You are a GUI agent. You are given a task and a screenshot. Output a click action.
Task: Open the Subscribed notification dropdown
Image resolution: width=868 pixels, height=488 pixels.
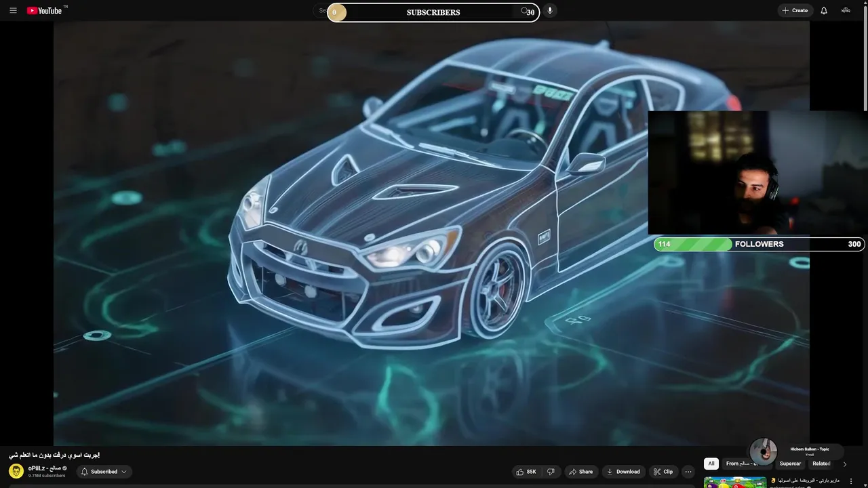pyautogui.click(x=104, y=472)
